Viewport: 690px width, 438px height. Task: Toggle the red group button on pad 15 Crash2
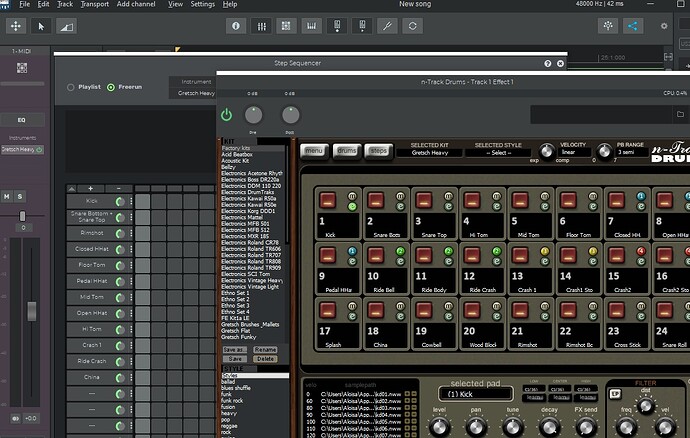tap(641, 251)
